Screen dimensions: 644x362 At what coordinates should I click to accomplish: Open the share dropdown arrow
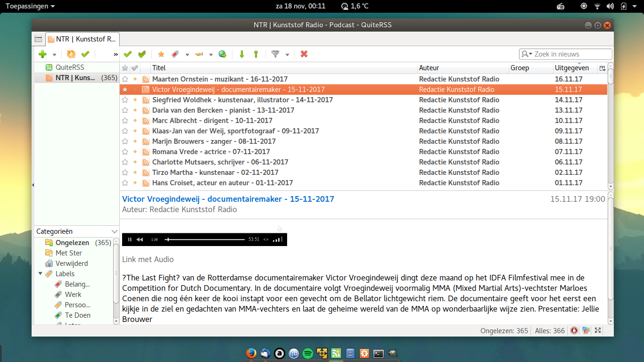pyautogui.click(x=211, y=55)
